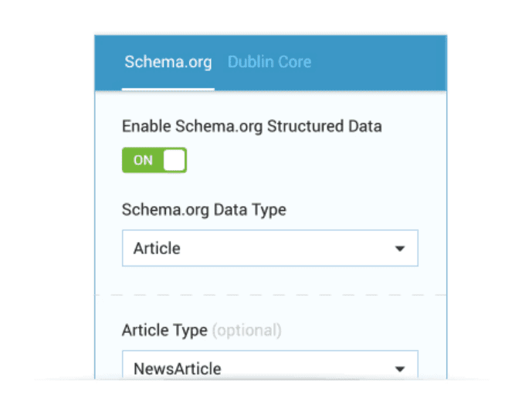
Task: Click the 'Article Type' field label
Action: [x=164, y=331]
